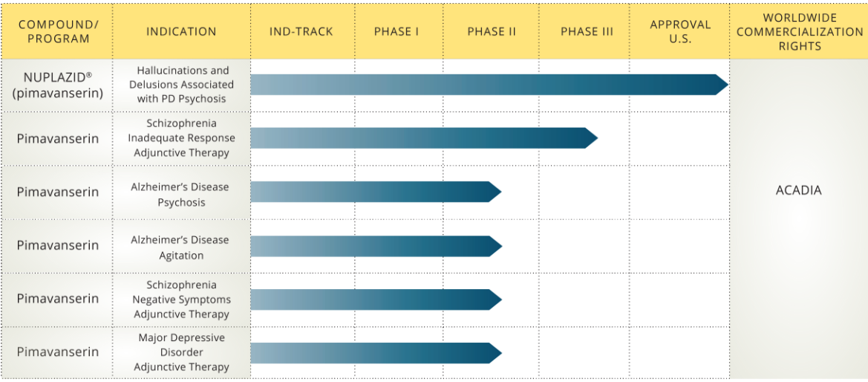Screen dimensions: 868x382
Task: Click Alzheimer's Disease Psychosis indication text
Action: coord(181,194)
